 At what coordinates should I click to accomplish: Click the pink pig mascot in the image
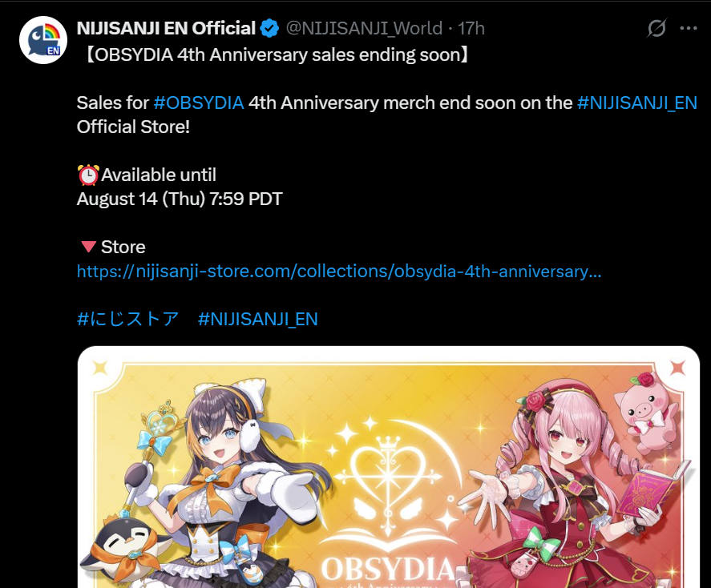pos(646,412)
